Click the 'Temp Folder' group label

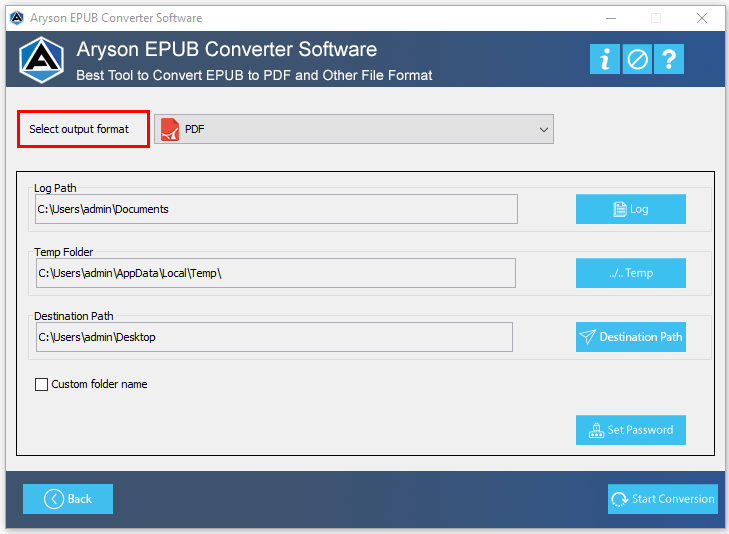63,252
